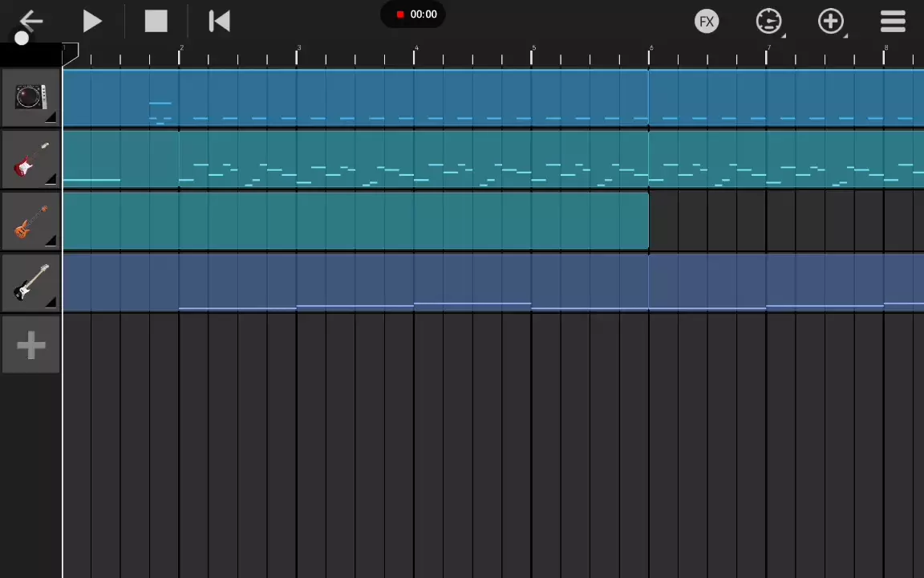Add a new track with plus button
Viewport: 924px width, 578px height.
30,346
